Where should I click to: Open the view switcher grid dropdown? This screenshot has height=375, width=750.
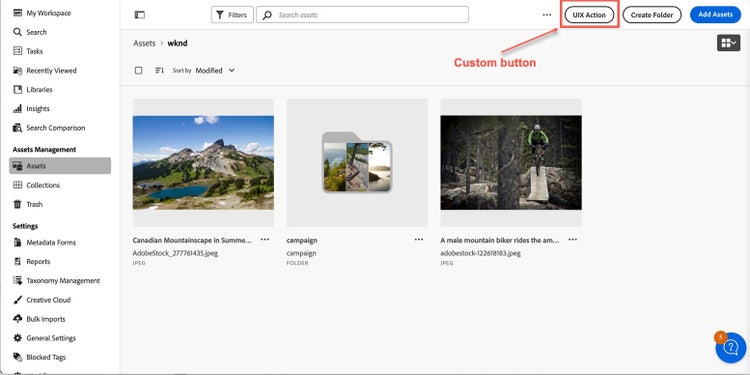tap(728, 43)
